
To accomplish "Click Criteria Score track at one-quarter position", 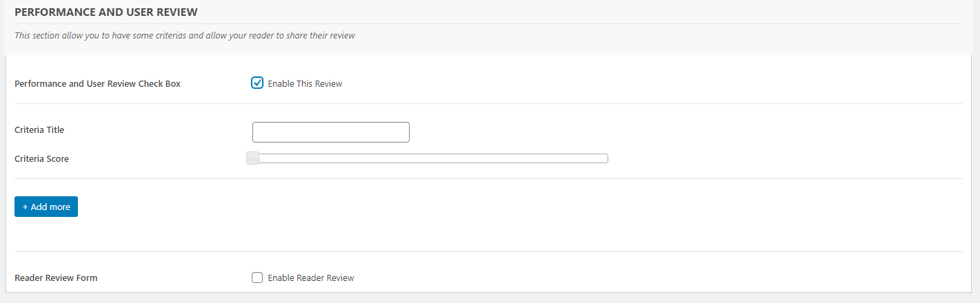I will (x=337, y=158).
